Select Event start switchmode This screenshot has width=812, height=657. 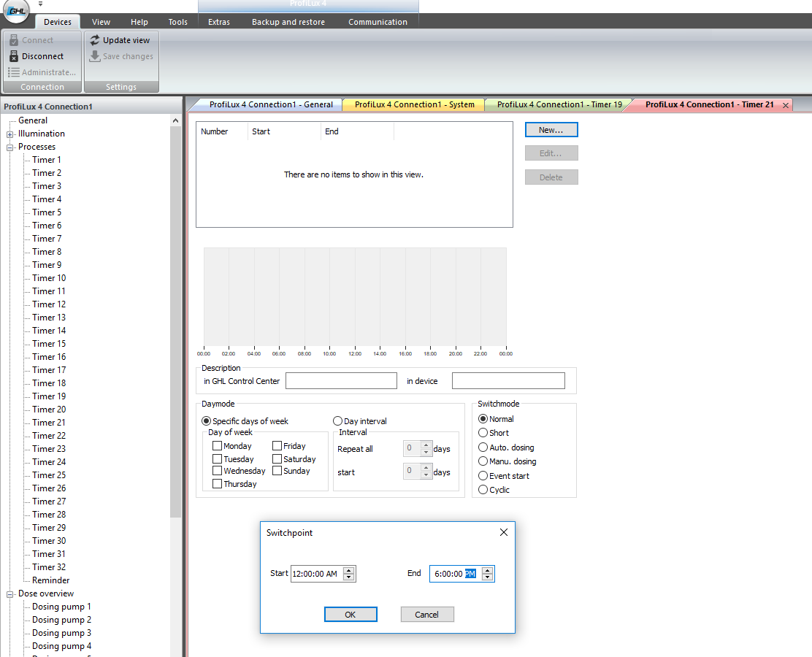483,476
